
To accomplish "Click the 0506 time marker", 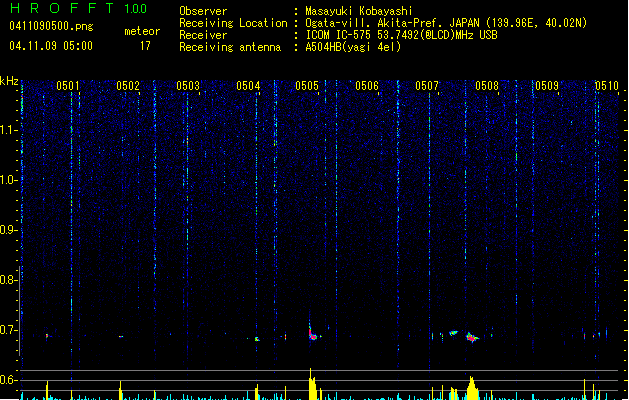I will (x=367, y=86).
